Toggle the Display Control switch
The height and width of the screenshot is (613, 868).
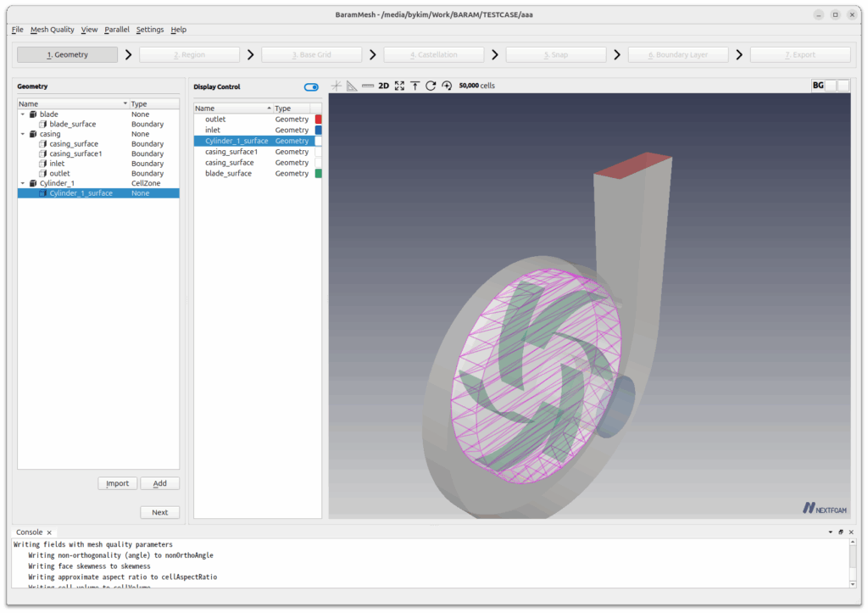click(x=311, y=87)
